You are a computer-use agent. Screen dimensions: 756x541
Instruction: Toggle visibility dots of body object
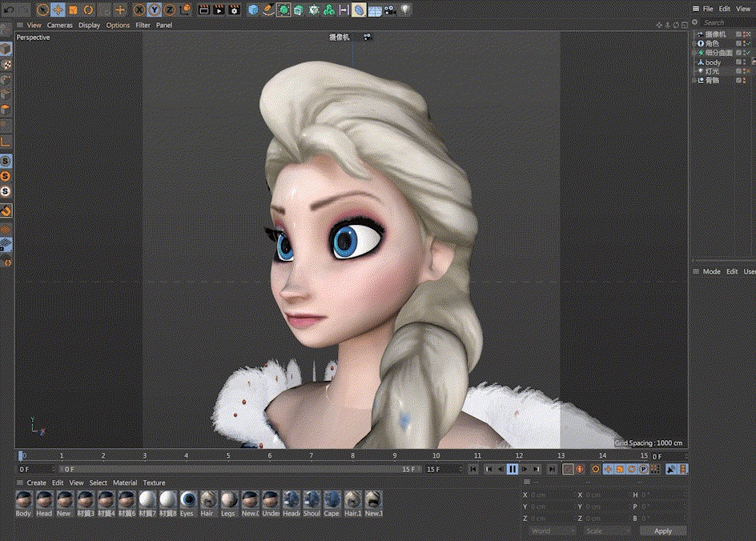point(745,62)
